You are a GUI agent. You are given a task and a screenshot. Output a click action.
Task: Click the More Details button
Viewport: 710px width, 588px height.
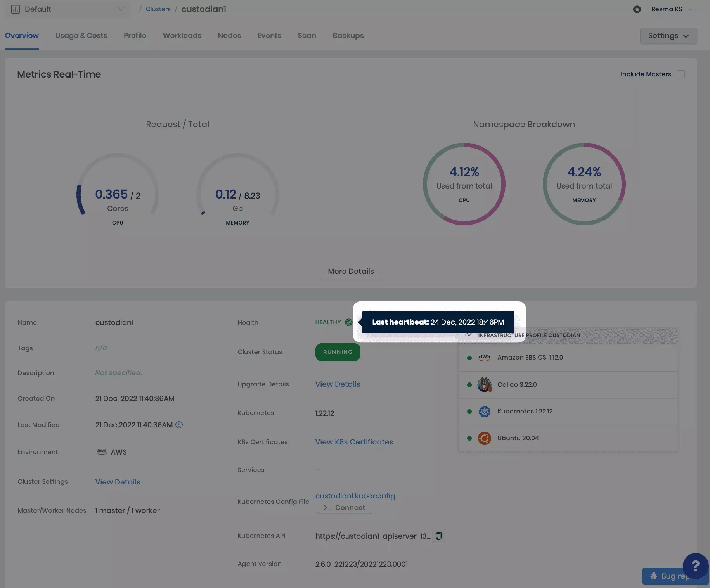[351, 272]
